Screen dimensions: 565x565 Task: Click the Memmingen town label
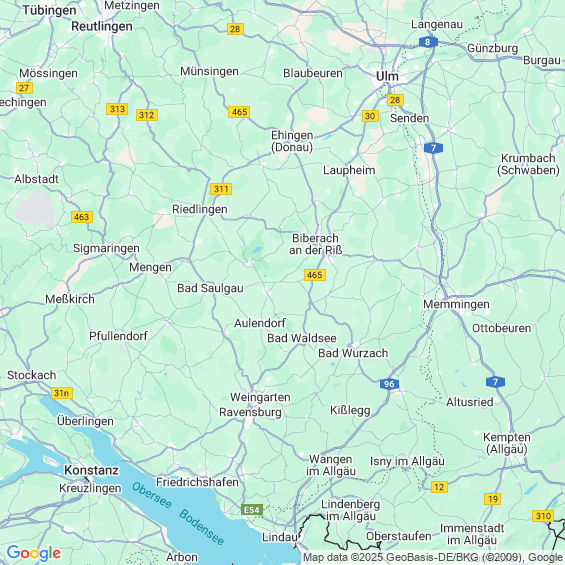[456, 304]
